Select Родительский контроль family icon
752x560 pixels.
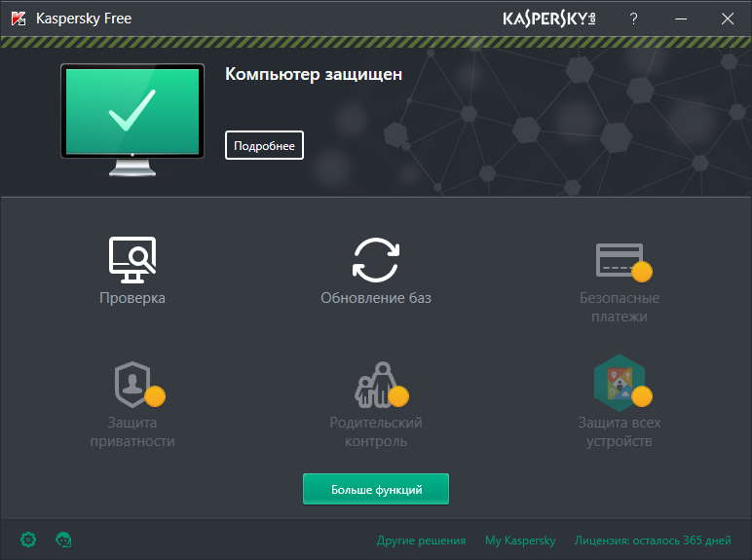[x=376, y=384]
